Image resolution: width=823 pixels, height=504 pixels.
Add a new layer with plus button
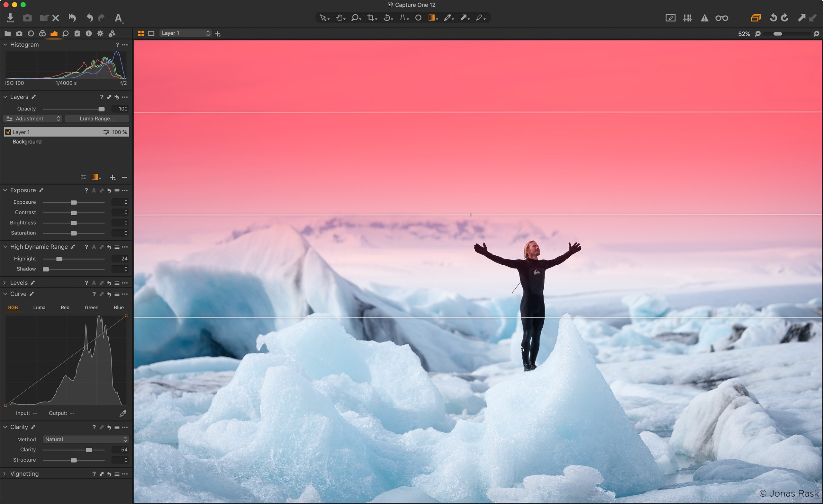[x=113, y=177]
